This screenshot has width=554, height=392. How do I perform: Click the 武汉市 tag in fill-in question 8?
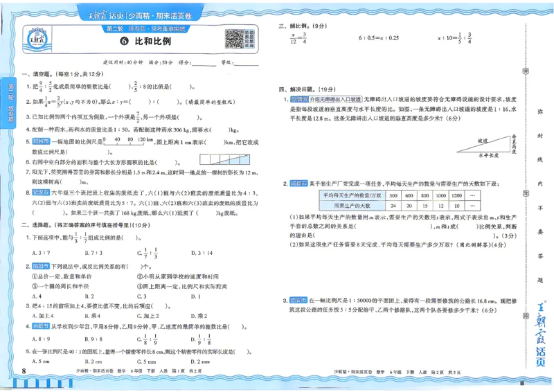point(41,193)
